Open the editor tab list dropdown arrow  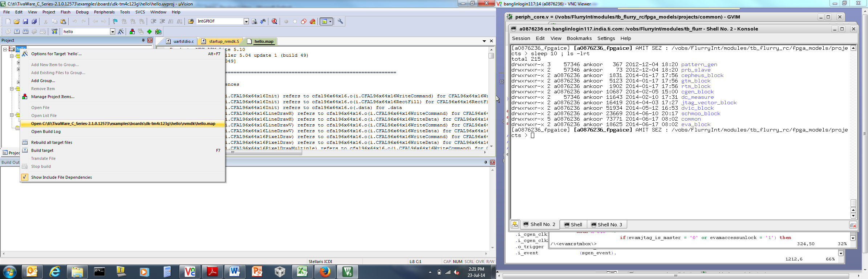484,41
